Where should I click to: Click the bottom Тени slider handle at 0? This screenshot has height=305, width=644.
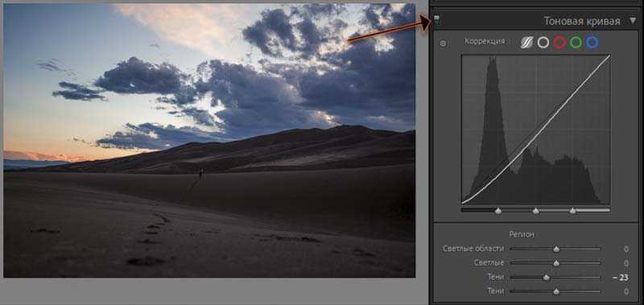coord(556,291)
